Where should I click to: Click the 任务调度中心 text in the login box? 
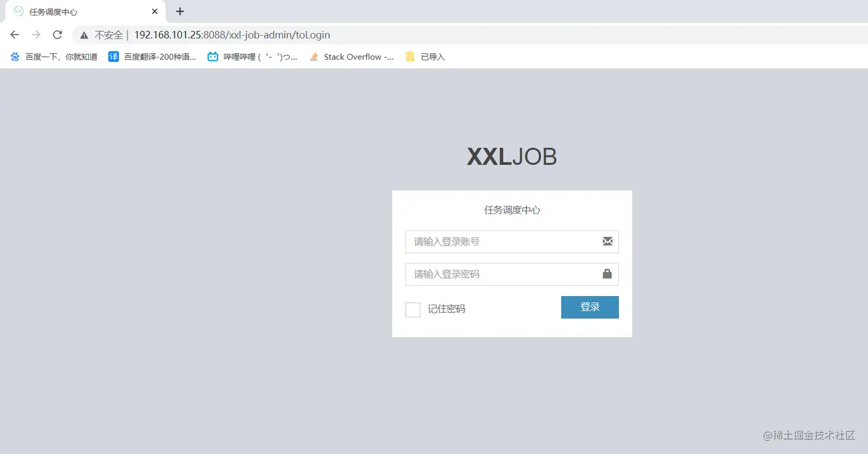[512, 210]
